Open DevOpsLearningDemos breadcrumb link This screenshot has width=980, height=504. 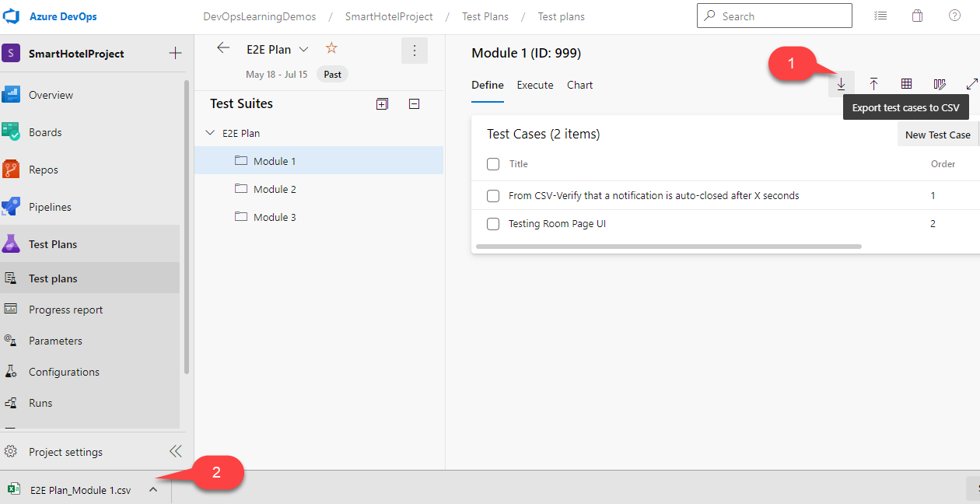click(259, 16)
